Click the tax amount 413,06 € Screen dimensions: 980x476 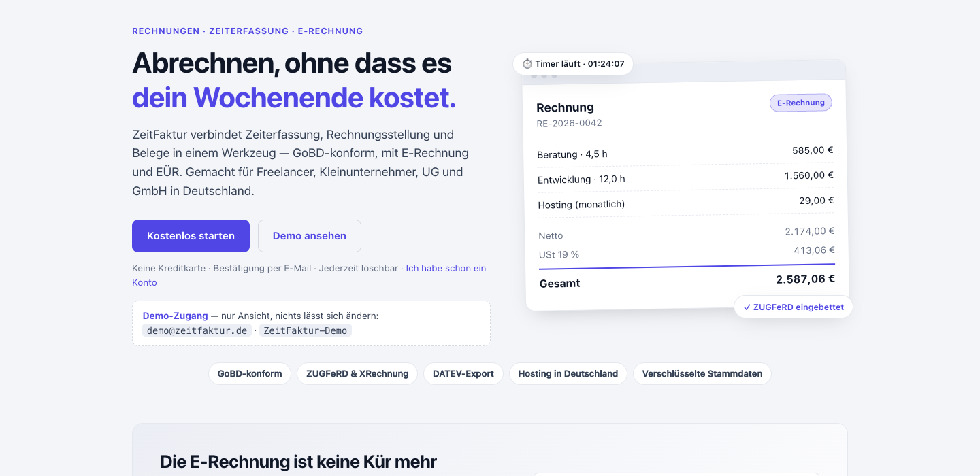point(814,250)
